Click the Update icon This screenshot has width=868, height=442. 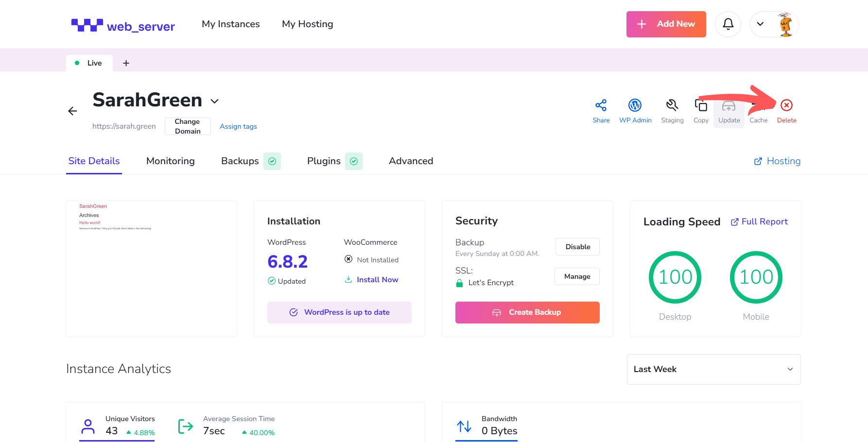[729, 106]
